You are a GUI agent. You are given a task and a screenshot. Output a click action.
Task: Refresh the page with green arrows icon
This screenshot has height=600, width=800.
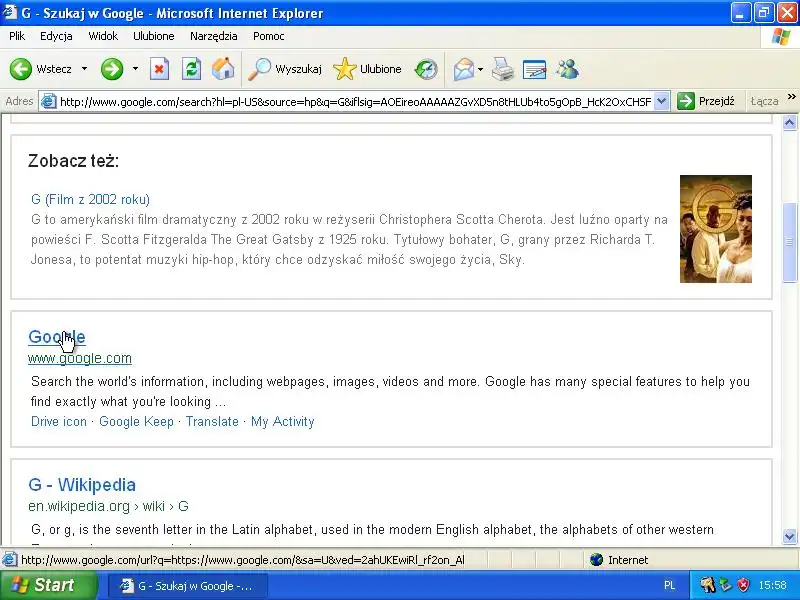[x=191, y=69]
